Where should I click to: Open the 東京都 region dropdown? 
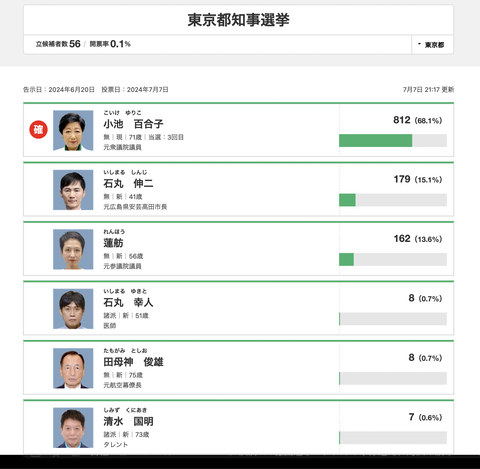coord(432,45)
